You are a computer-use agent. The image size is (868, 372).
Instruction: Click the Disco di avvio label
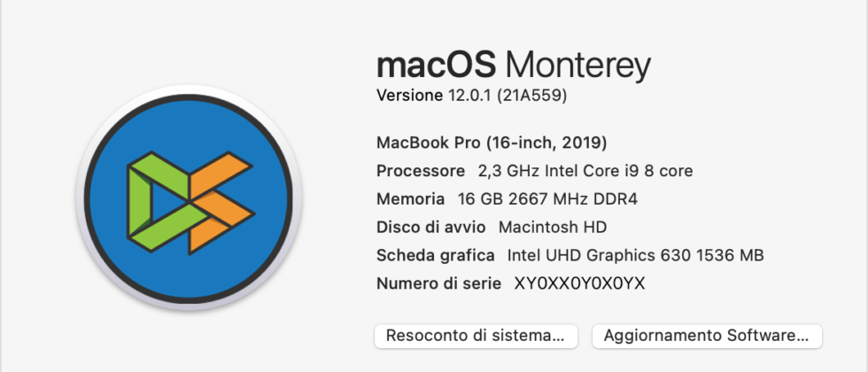(x=432, y=228)
